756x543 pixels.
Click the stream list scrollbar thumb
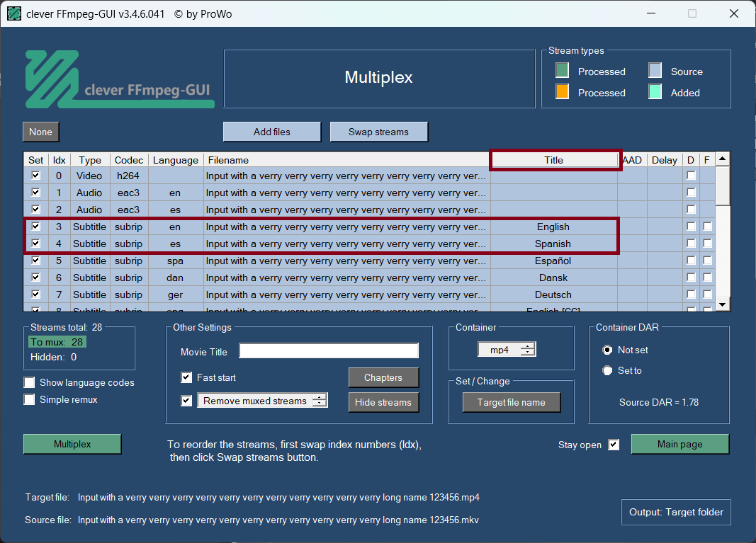pos(722,185)
